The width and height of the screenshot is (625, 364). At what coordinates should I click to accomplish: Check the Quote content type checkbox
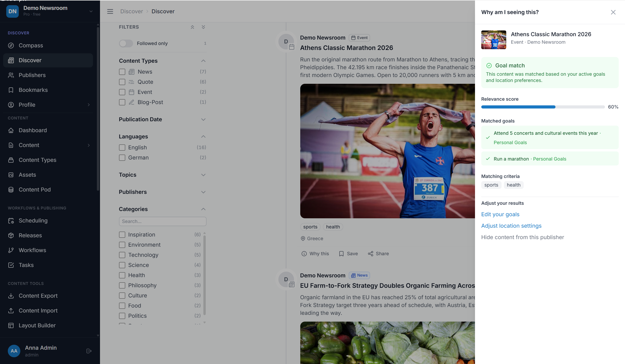point(122,82)
